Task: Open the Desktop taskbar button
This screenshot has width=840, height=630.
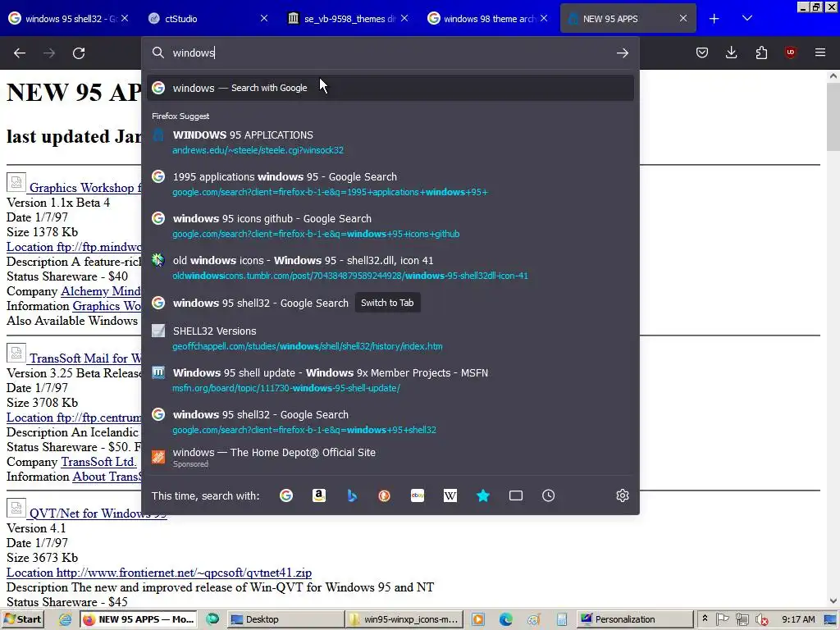Action: coord(285,619)
